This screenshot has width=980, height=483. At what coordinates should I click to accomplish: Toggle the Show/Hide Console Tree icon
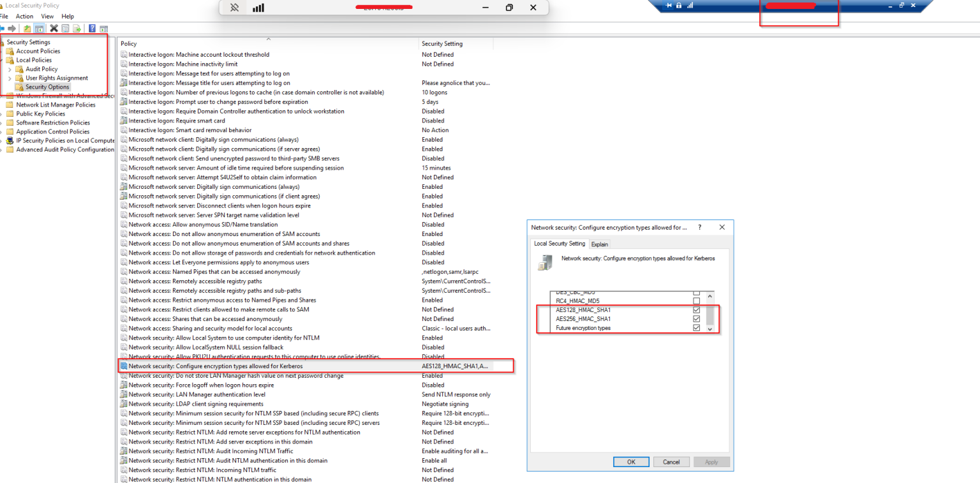click(40, 29)
